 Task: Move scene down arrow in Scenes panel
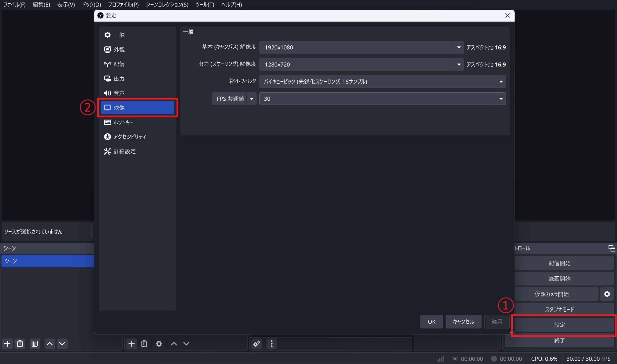click(x=62, y=344)
